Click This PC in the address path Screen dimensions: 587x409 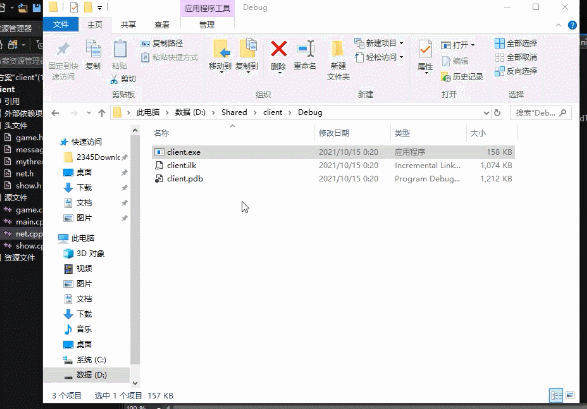click(148, 113)
